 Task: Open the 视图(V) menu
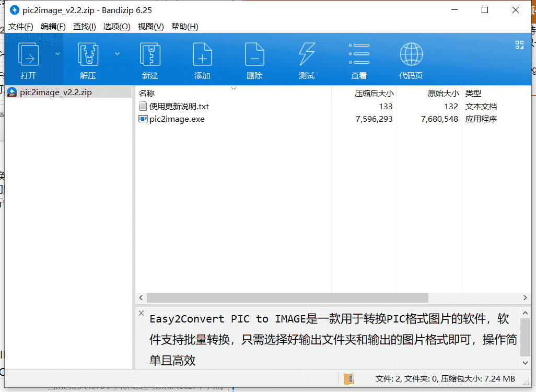pos(151,27)
